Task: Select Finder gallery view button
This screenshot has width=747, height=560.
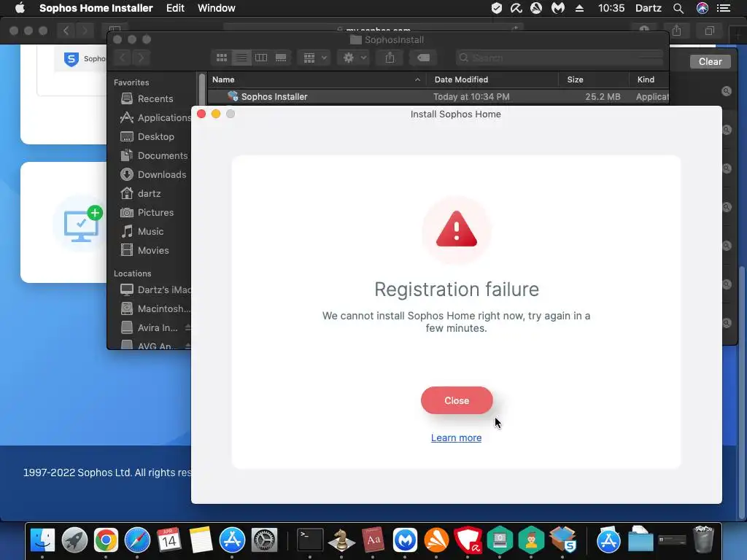Action: click(x=281, y=58)
